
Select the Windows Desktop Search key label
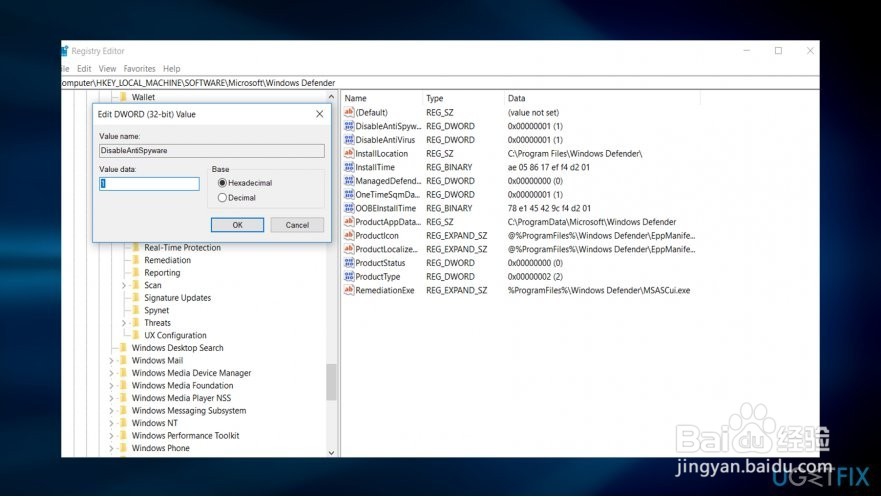(178, 348)
